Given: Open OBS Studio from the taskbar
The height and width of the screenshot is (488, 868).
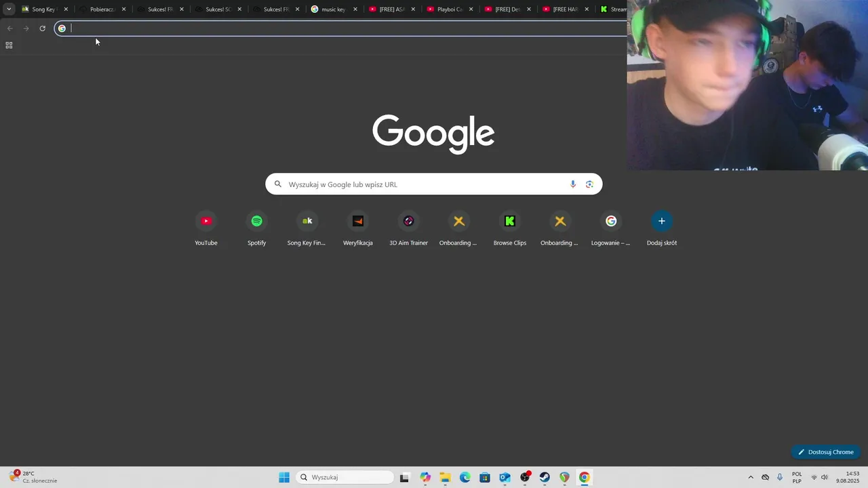Looking at the screenshot, I should [x=525, y=477].
